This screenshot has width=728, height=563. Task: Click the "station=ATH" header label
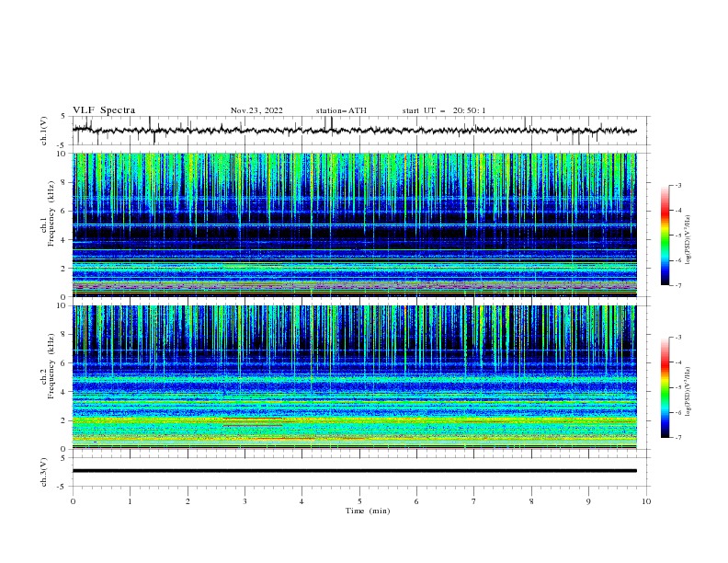[341, 110]
